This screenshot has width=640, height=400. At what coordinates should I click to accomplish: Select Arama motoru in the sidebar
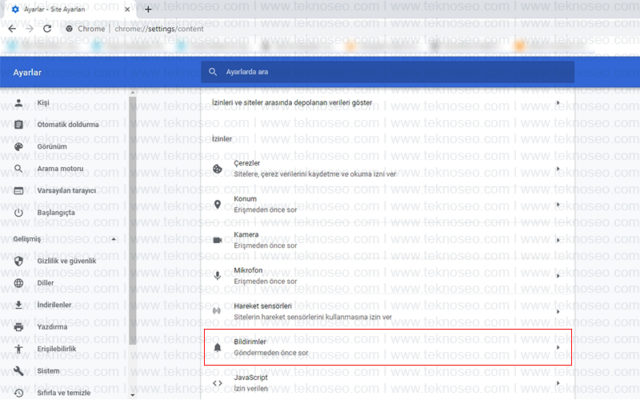click(60, 169)
